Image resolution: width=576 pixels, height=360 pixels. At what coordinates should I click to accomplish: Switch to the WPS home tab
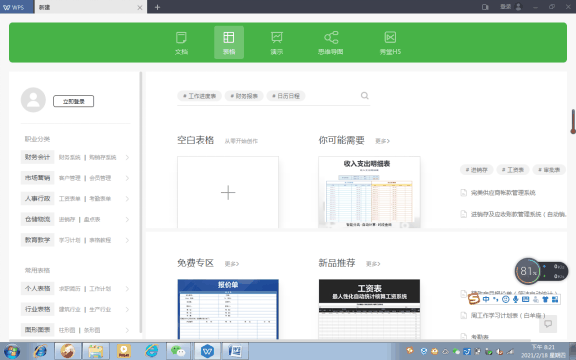click(17, 7)
